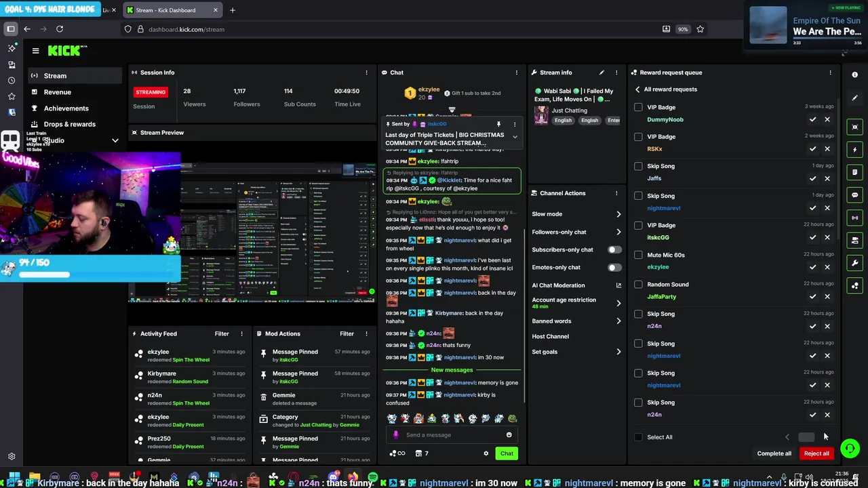Open the Drops & rewards sidebar page

point(76,124)
